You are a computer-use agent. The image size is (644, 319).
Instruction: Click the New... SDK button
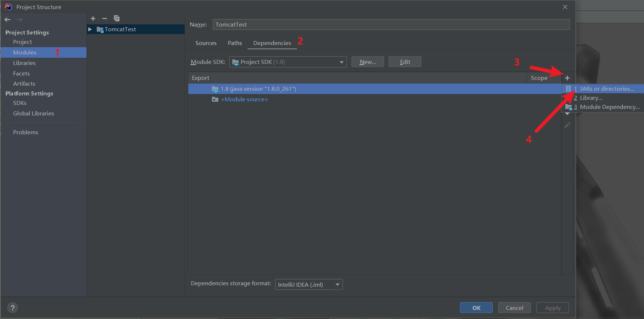pyautogui.click(x=368, y=62)
